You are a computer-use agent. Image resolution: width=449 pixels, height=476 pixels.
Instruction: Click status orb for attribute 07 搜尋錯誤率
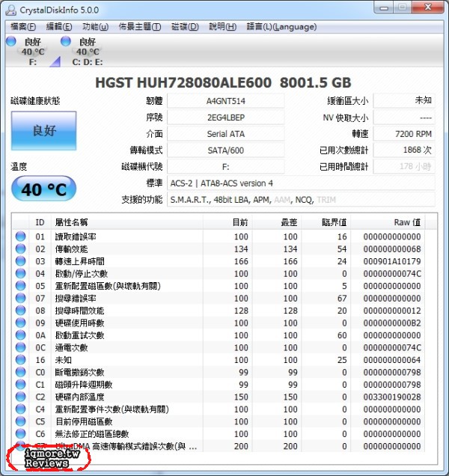pyautogui.click(x=21, y=298)
